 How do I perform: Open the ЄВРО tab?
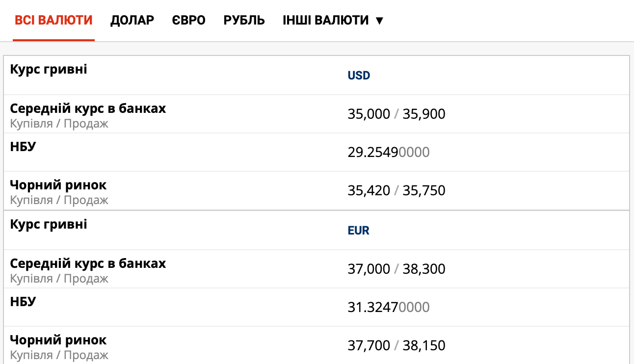(189, 20)
